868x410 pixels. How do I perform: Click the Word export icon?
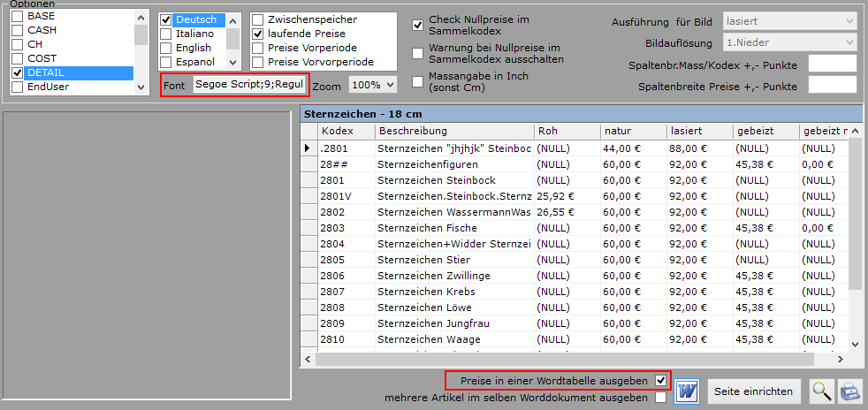point(687,391)
